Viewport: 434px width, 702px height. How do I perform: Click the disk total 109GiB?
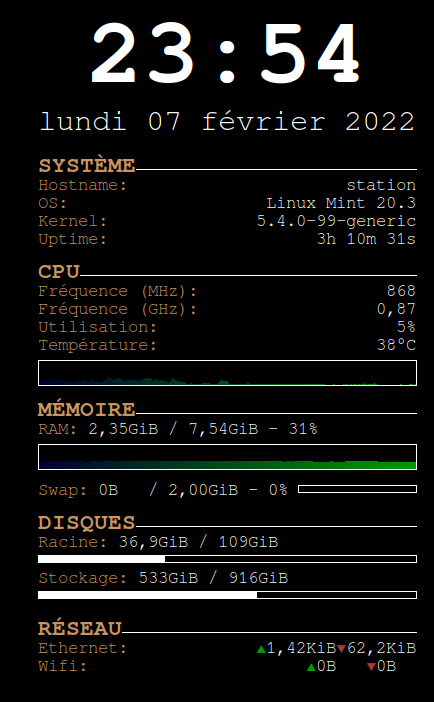click(248, 543)
